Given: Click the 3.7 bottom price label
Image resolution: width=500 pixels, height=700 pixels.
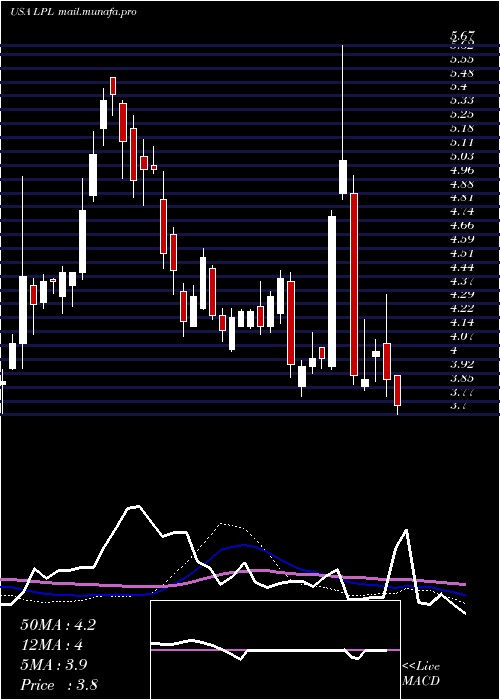Looking at the screenshot, I should [458, 406].
